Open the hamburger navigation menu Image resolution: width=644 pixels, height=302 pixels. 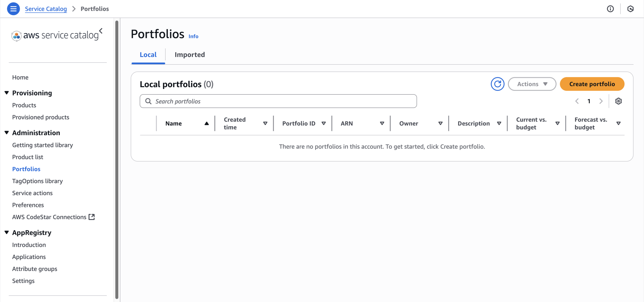[x=13, y=9]
